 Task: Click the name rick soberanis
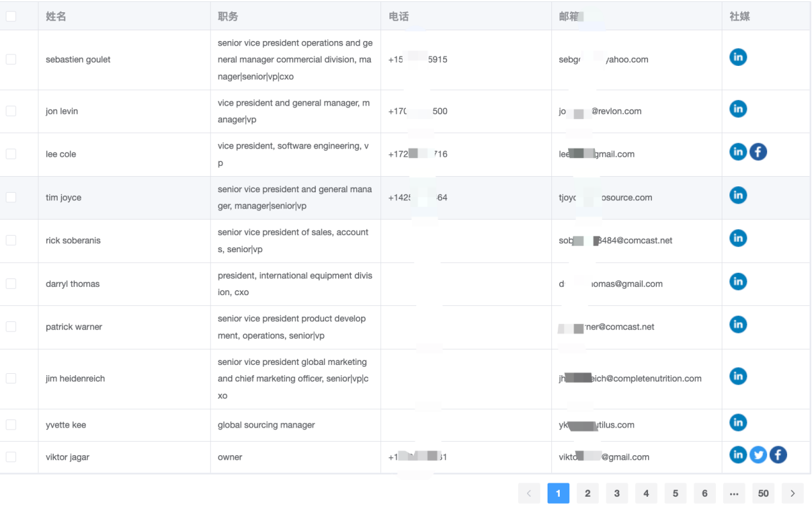[x=73, y=241]
